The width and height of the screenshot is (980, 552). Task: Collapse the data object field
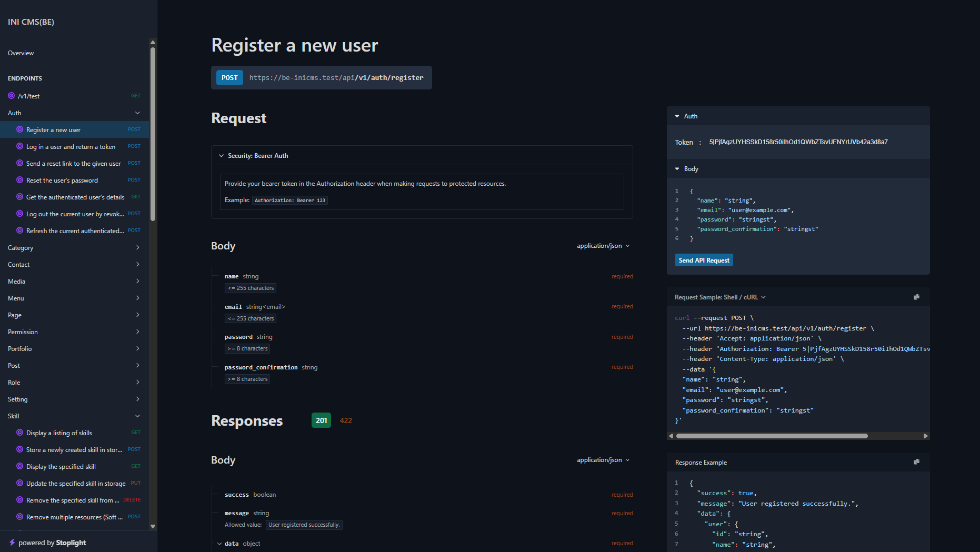tap(219, 544)
